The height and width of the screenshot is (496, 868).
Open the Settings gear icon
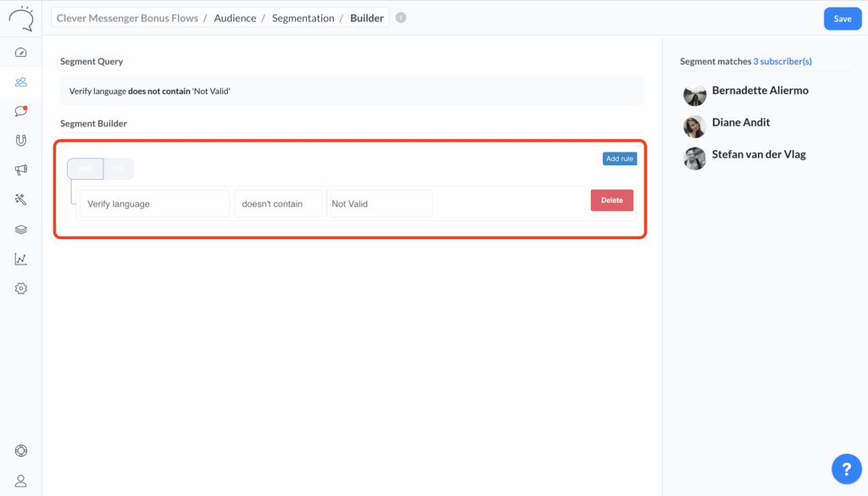click(x=20, y=288)
